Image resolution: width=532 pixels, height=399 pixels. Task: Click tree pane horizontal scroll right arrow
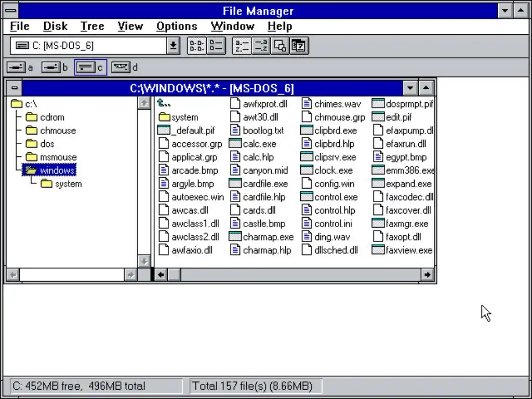130,274
